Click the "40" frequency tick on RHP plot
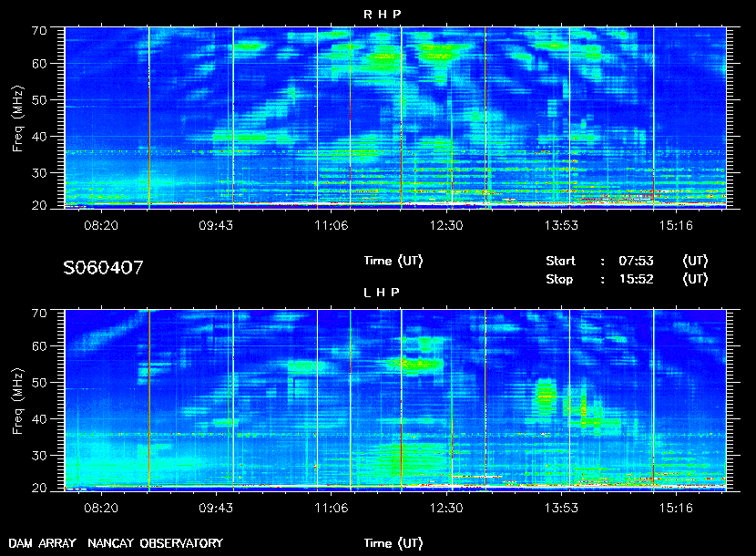The height and width of the screenshot is (556, 756). [39, 137]
